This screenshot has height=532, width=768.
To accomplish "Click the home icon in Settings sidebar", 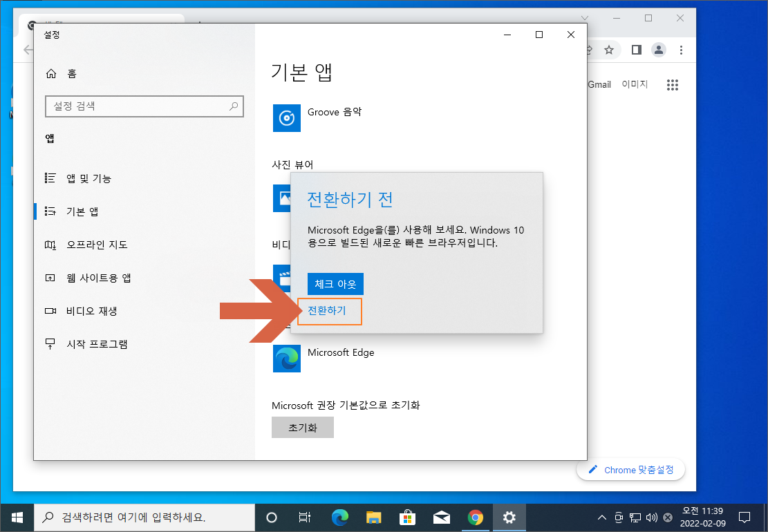I will click(x=51, y=74).
